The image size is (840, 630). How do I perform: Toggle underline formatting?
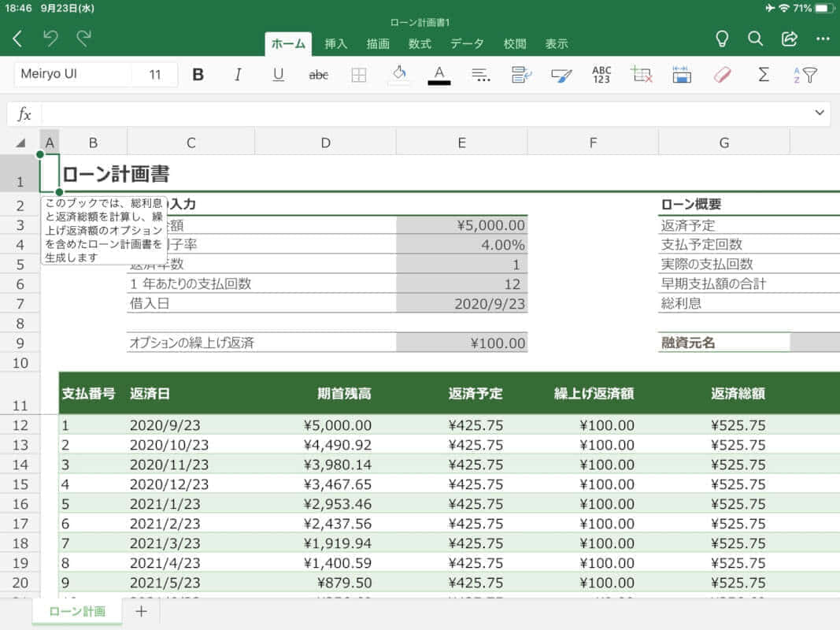278,75
